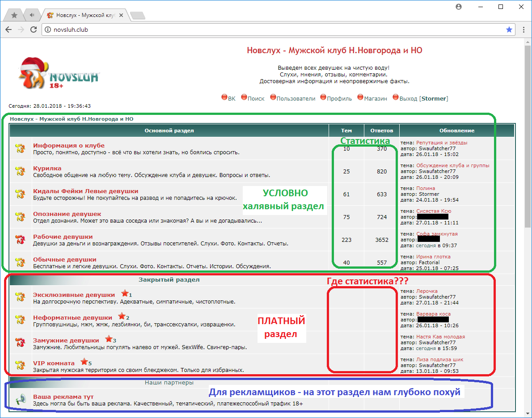The width and height of the screenshot is (532, 418).
Task: Click the red star next to Эксклюзивные девушки
Action: [x=124, y=294]
